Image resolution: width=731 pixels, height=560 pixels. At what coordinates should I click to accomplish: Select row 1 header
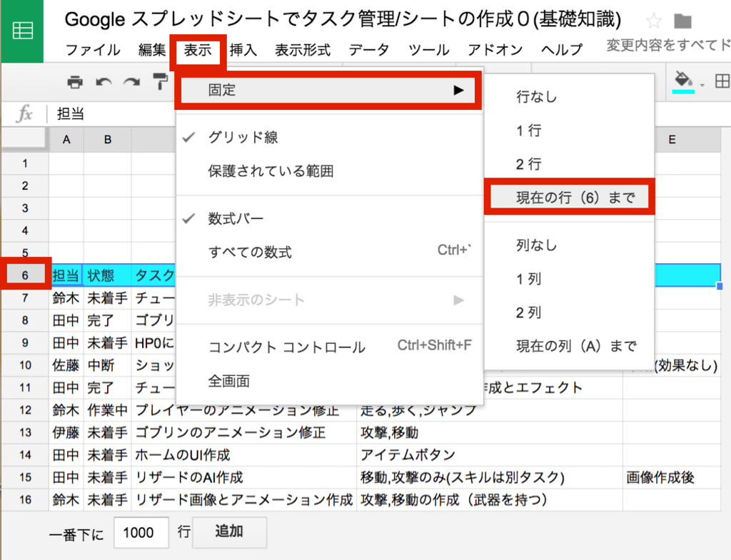click(x=25, y=163)
